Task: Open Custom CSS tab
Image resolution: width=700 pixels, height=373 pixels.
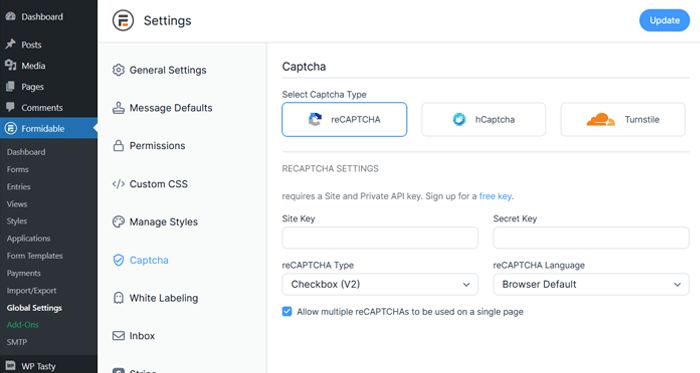Action: click(x=150, y=184)
